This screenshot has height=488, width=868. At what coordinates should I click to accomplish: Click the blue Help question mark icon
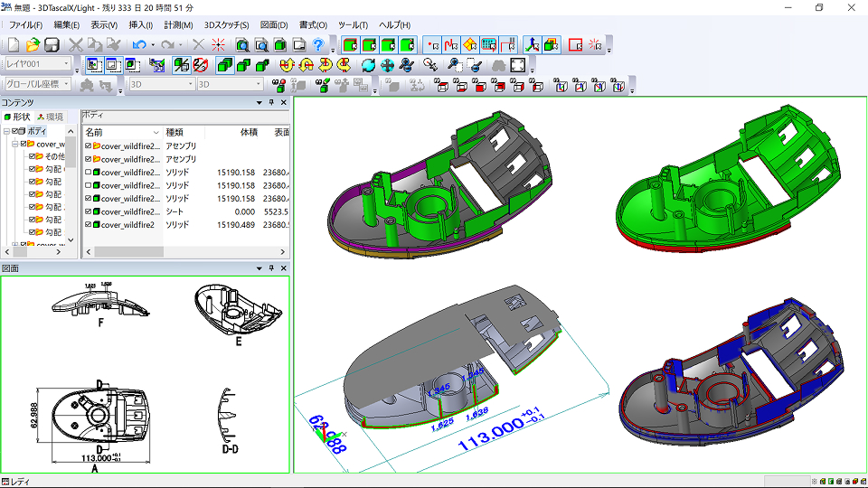pyautogui.click(x=318, y=44)
